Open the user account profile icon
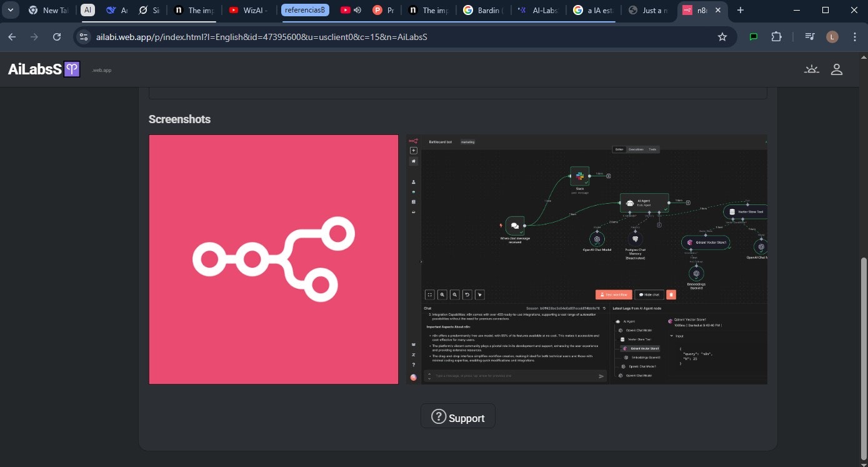The image size is (868, 467). click(x=837, y=69)
